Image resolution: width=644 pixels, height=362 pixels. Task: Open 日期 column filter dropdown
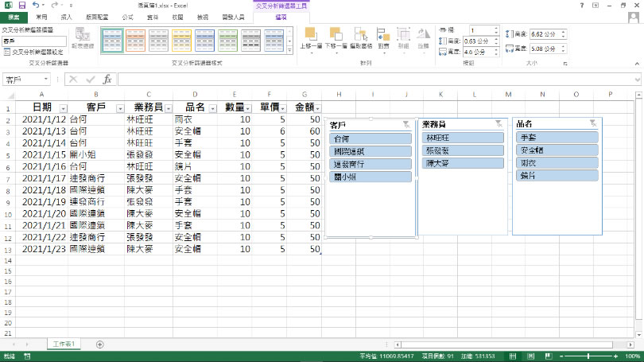point(63,108)
